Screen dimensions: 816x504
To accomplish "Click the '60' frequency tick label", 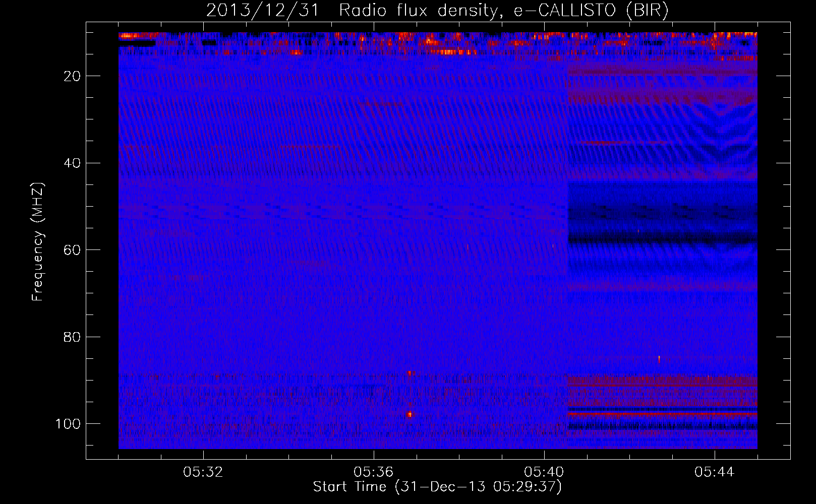I will point(72,250).
